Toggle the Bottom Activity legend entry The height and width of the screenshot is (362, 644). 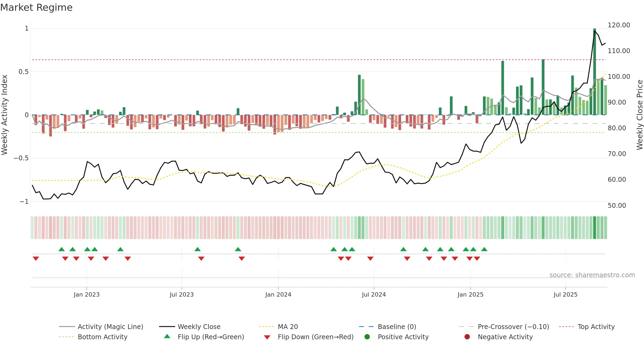point(93,337)
